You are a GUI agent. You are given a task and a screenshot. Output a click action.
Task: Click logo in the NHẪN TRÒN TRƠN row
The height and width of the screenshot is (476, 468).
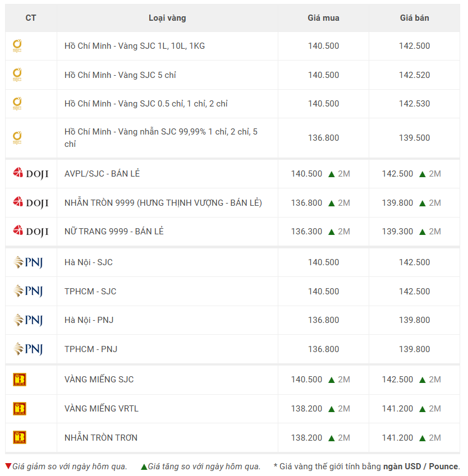pyautogui.click(x=20, y=437)
